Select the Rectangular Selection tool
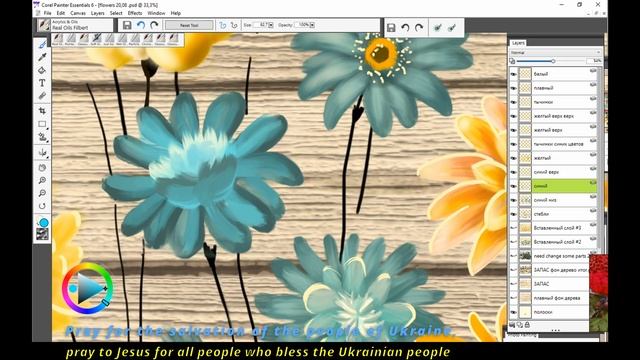The image size is (640, 360). pos(42,124)
